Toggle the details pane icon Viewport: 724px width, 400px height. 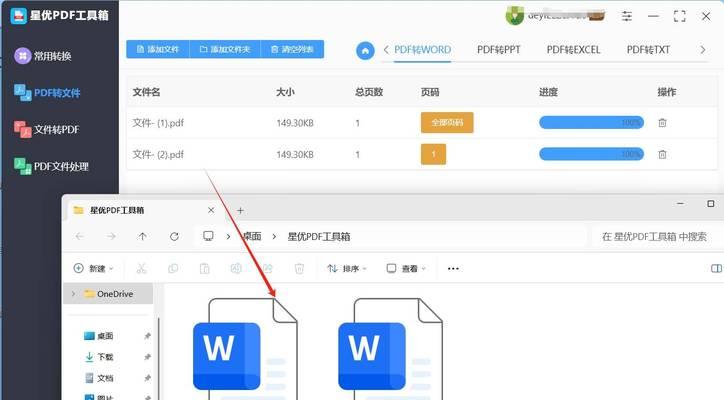(716, 268)
